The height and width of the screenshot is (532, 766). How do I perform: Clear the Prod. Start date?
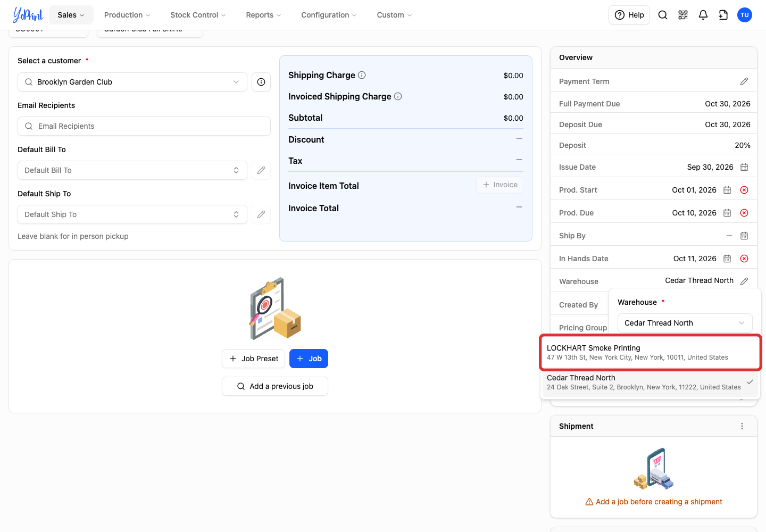coord(744,190)
